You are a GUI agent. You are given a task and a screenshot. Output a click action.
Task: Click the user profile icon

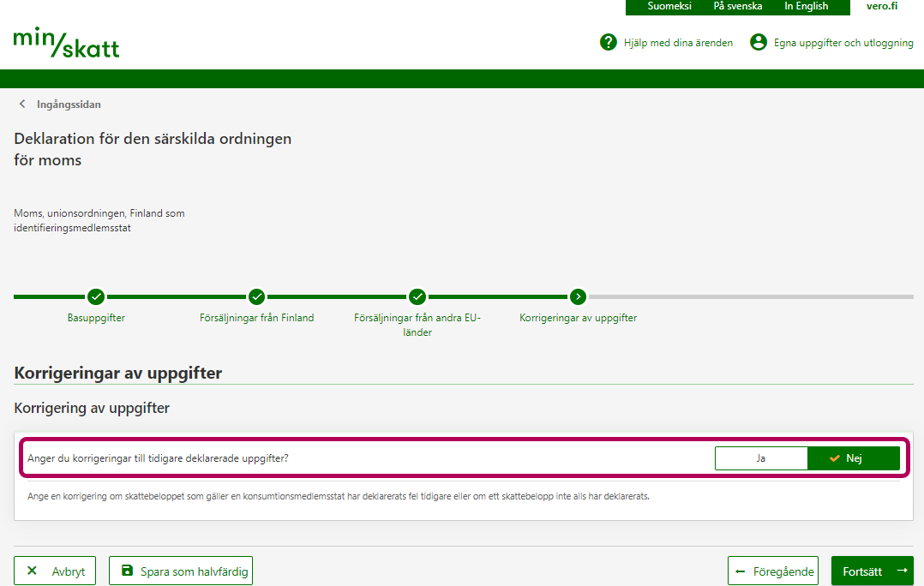758,42
